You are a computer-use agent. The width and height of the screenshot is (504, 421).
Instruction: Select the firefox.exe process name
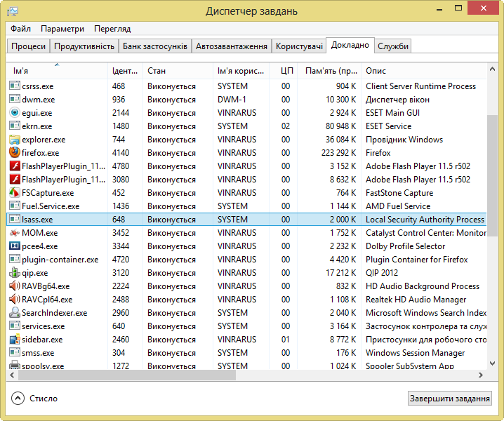tap(41, 153)
